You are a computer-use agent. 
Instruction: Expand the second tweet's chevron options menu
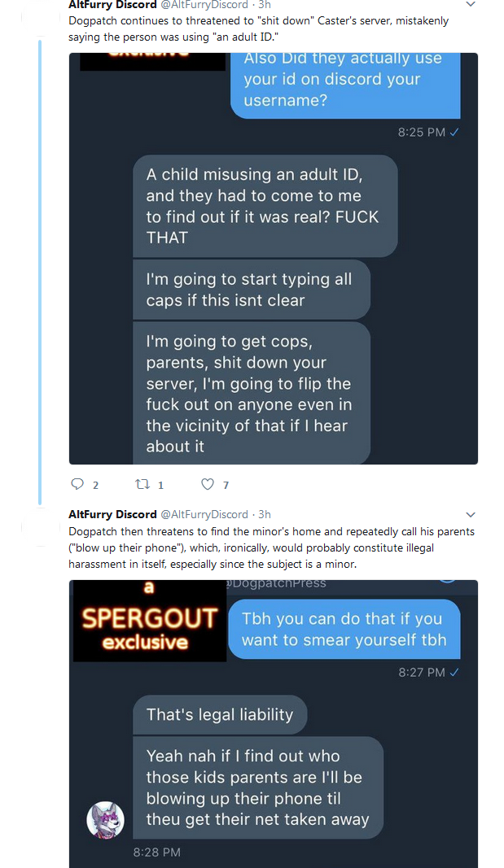point(471,514)
